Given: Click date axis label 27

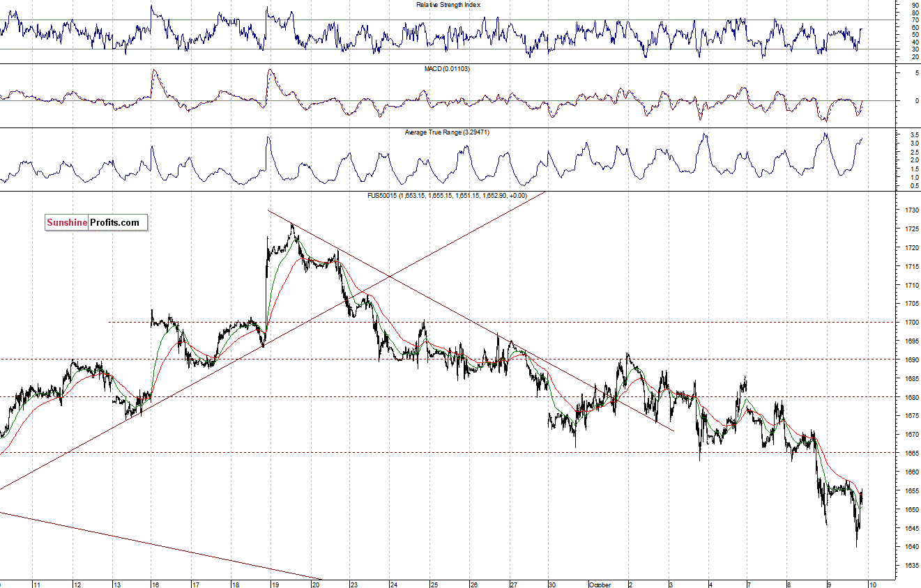Looking at the screenshot, I should [513, 585].
